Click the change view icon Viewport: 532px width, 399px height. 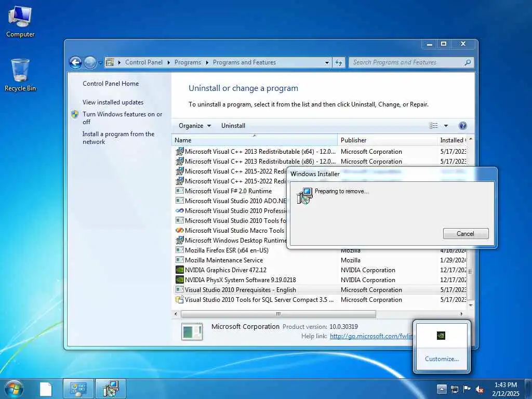point(434,126)
